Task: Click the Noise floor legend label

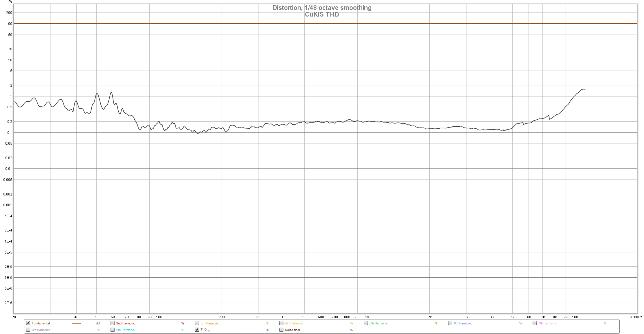Action: coord(292,330)
